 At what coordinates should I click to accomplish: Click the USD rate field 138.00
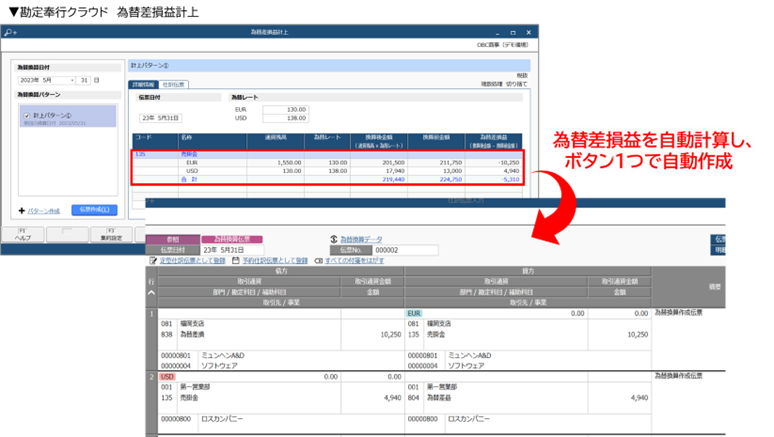[286, 119]
